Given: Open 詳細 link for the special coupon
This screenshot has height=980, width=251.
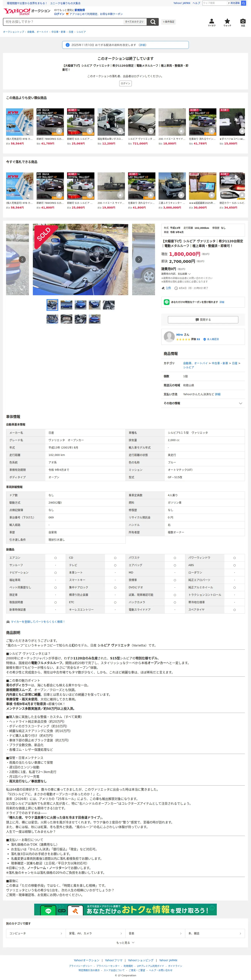Looking at the screenshot, I should click(222, 302).
